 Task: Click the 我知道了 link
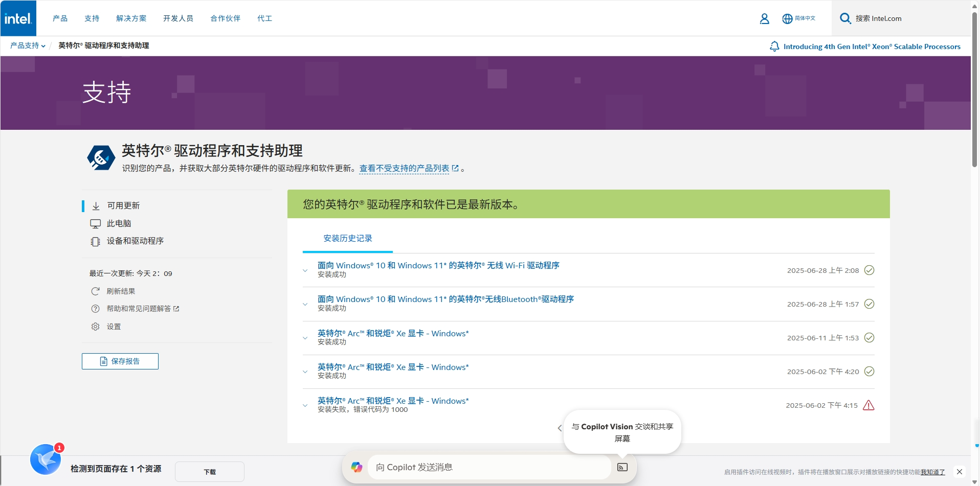933,472
